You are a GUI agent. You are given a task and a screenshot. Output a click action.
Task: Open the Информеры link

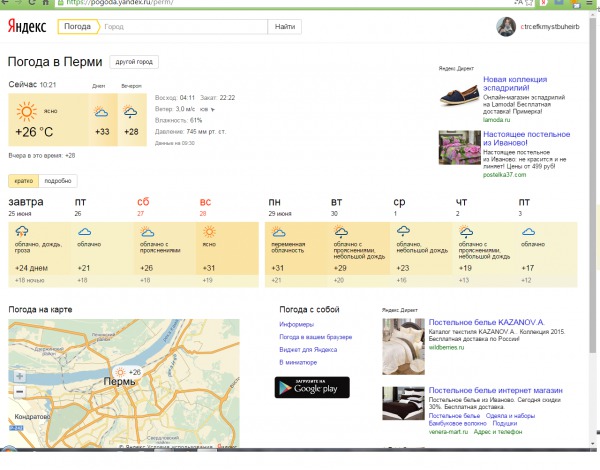pyautogui.click(x=297, y=324)
